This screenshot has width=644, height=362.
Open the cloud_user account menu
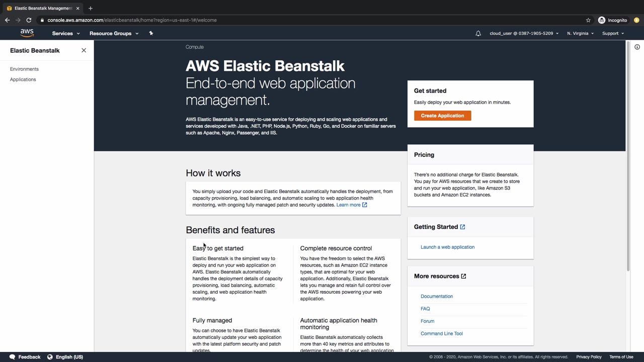pos(524,33)
